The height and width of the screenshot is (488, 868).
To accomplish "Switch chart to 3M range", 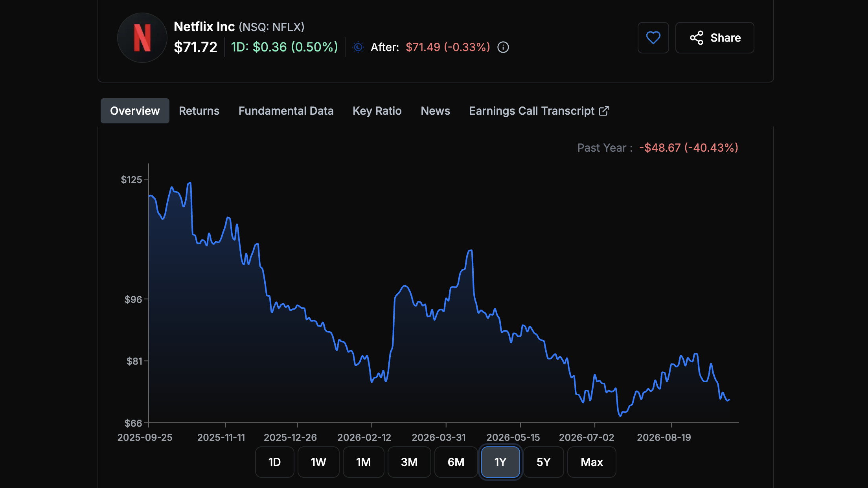I will click(409, 462).
